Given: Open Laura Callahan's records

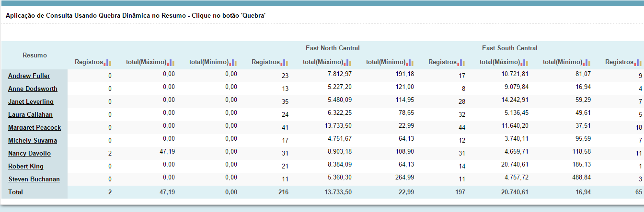Looking at the screenshot, I should [x=30, y=115].
